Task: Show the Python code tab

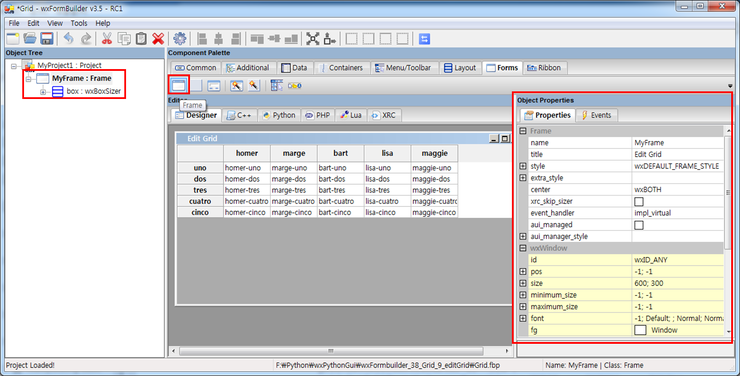Action: click(x=279, y=115)
